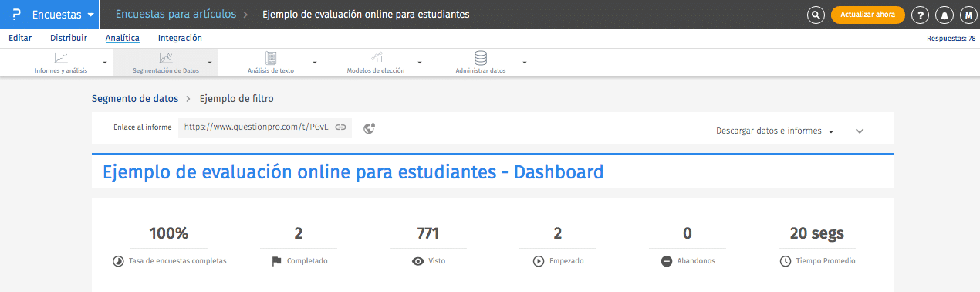The image size is (980, 292).
Task: Open the Encuestas product dropdown
Action: coord(63,15)
